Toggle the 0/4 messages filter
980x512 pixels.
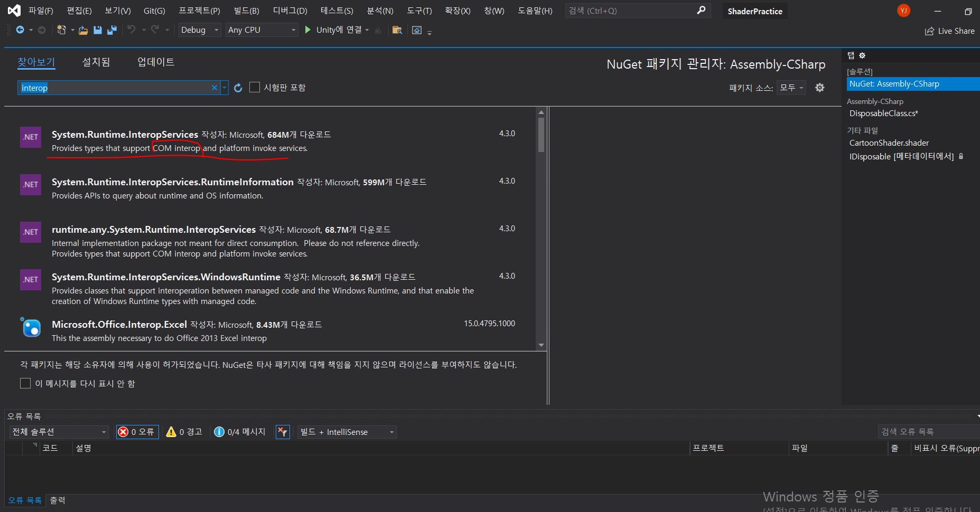pyautogui.click(x=239, y=432)
